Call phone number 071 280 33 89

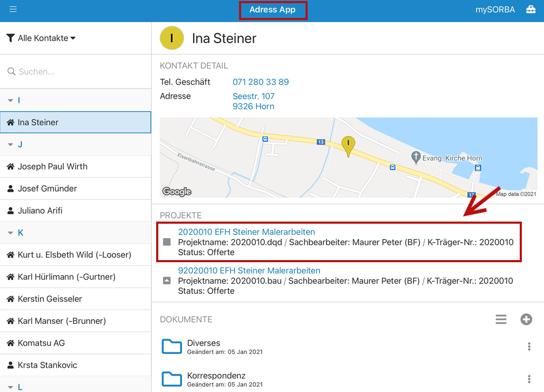click(x=261, y=82)
